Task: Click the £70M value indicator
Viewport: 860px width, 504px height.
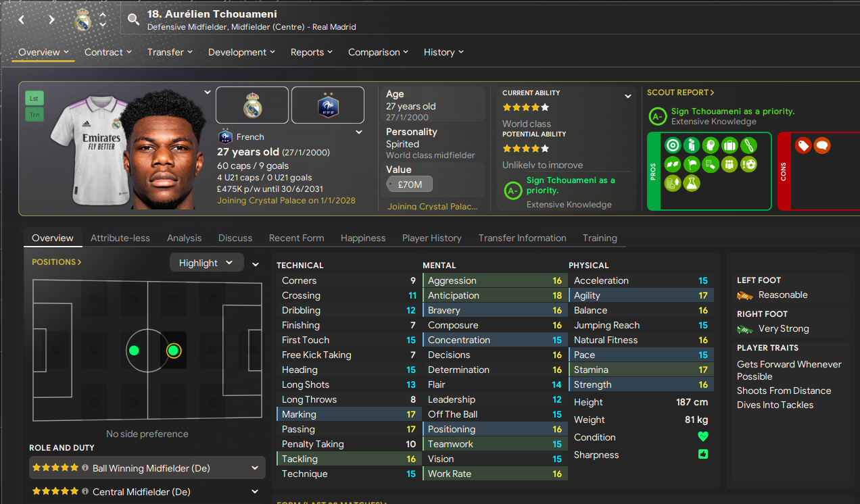Action: (409, 184)
